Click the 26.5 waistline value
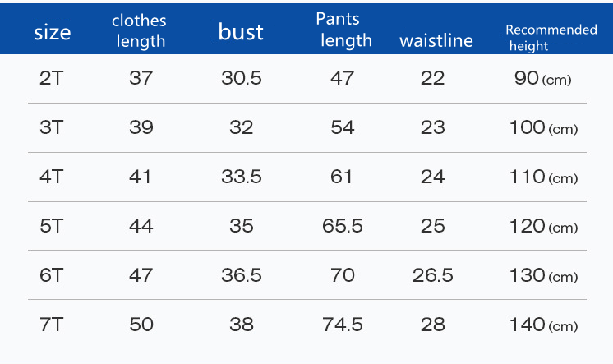This screenshot has width=613, height=364. (433, 275)
